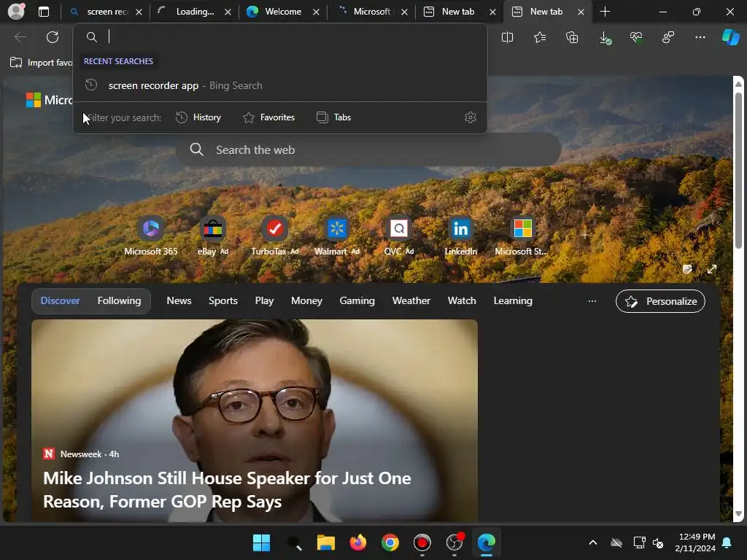Open the Microsoft 365 quick link
This screenshot has width=747, height=560.
150,236
